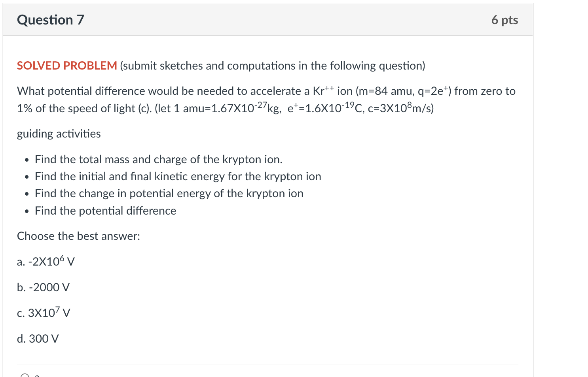Screen dimensions: 588x377
Task: Click inside the question card body area
Action: [x=267, y=198]
